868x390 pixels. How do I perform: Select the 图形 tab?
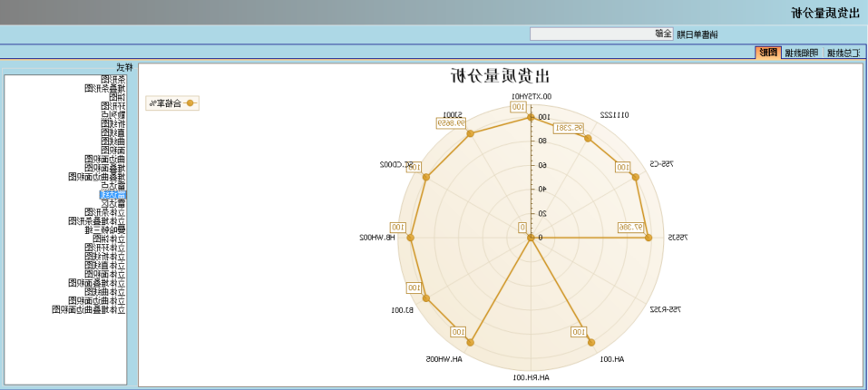click(x=767, y=54)
